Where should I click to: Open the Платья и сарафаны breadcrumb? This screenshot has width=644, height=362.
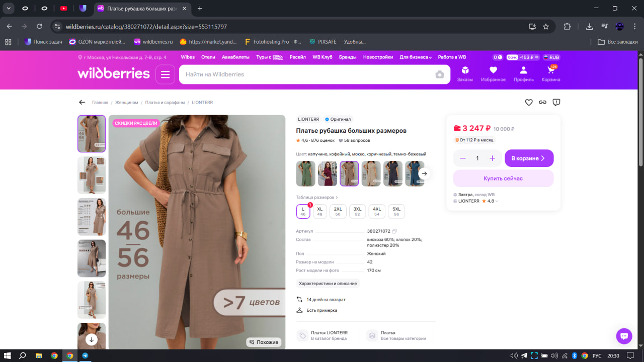pyautogui.click(x=165, y=103)
